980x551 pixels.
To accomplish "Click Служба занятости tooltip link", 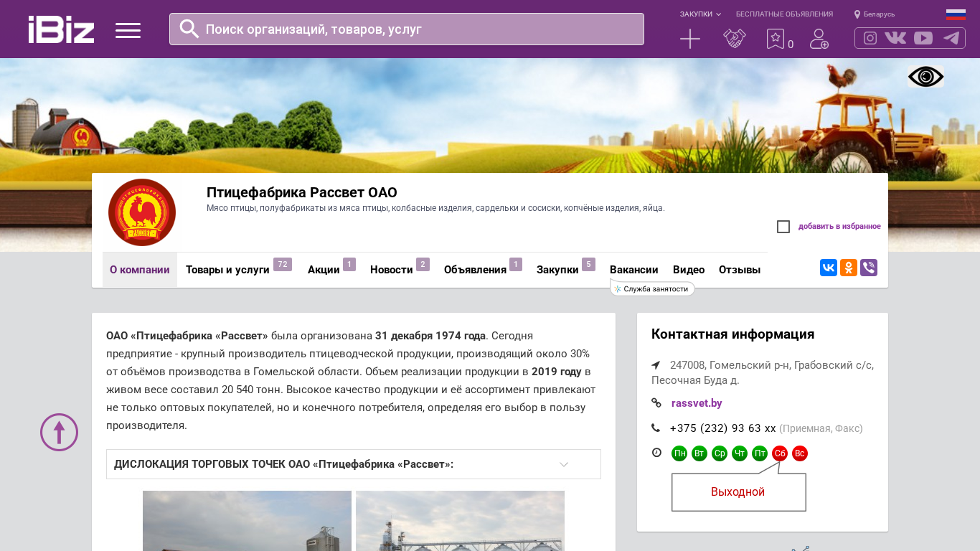I will click(652, 289).
